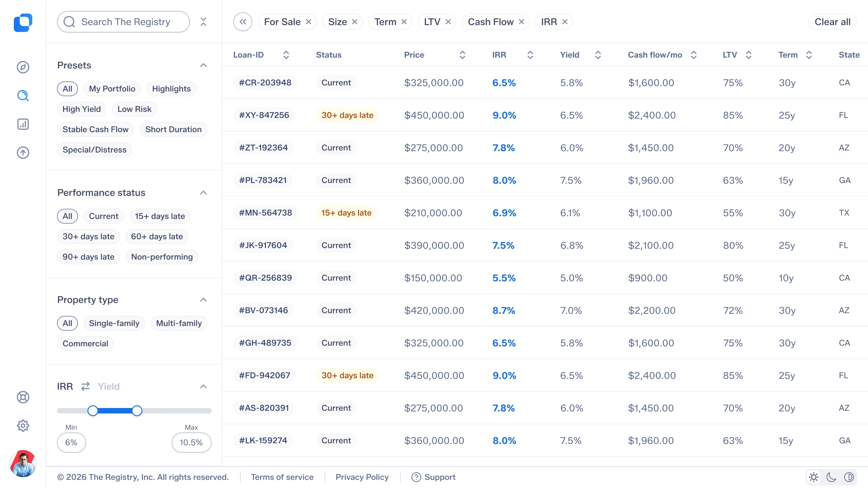The image size is (868, 488).
Task: Collapse the Property type section
Action: coord(203,300)
